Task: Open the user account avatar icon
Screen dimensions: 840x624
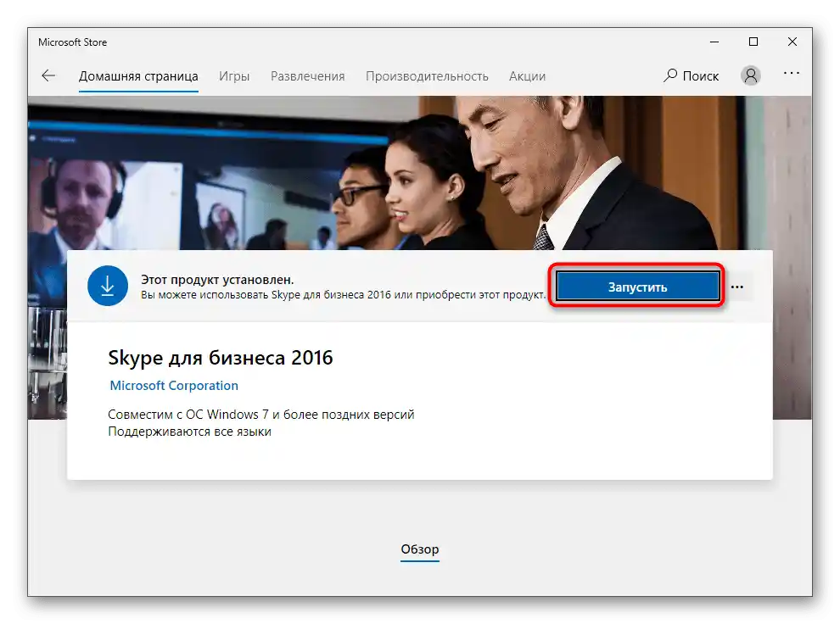Action: click(x=751, y=75)
